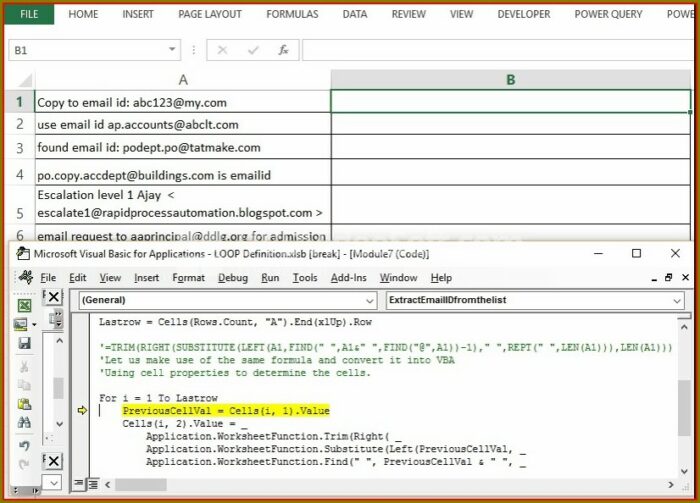Select cell with po.copy.accdept@buildings.com

click(183, 173)
